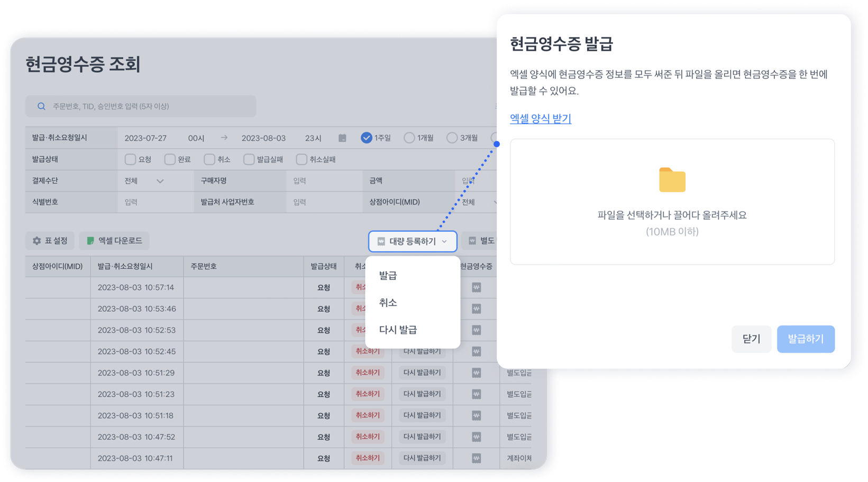Click 취소하기 in the 10:51:23 row
The image size is (868, 482).
click(x=368, y=394)
